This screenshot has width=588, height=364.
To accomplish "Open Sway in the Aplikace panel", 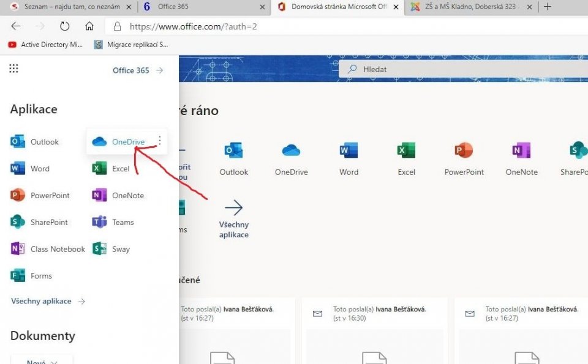I will (111, 248).
